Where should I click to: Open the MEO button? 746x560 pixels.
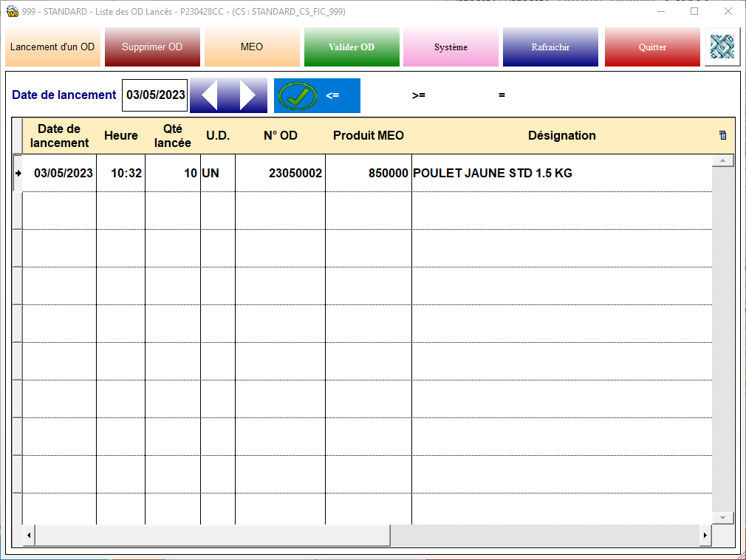tap(252, 47)
